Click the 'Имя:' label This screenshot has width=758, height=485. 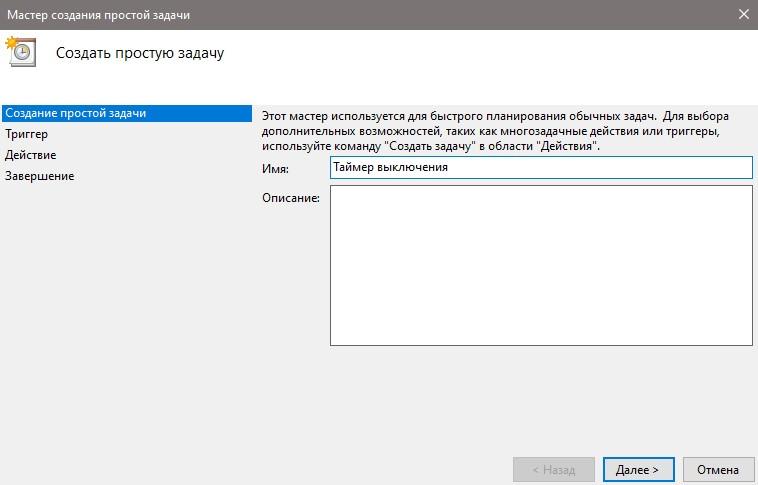coord(275,169)
